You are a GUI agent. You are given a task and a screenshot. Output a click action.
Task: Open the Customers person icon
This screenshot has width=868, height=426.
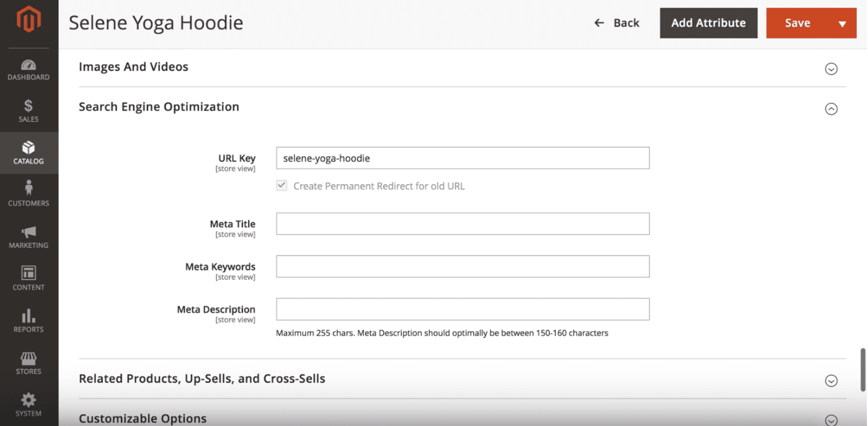pyautogui.click(x=29, y=188)
